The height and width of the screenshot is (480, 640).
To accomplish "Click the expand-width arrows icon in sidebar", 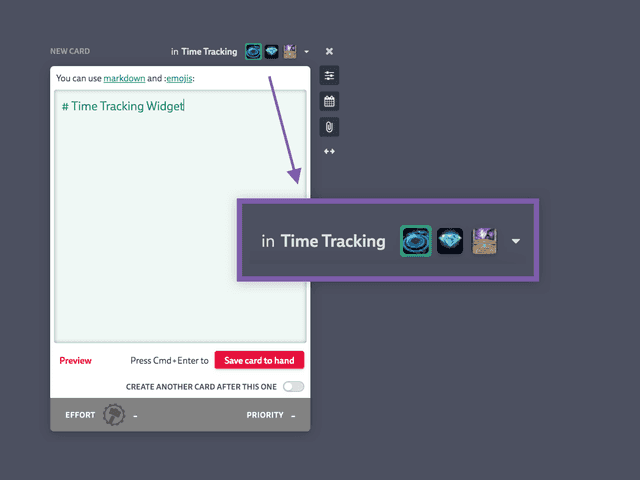I will [x=329, y=151].
